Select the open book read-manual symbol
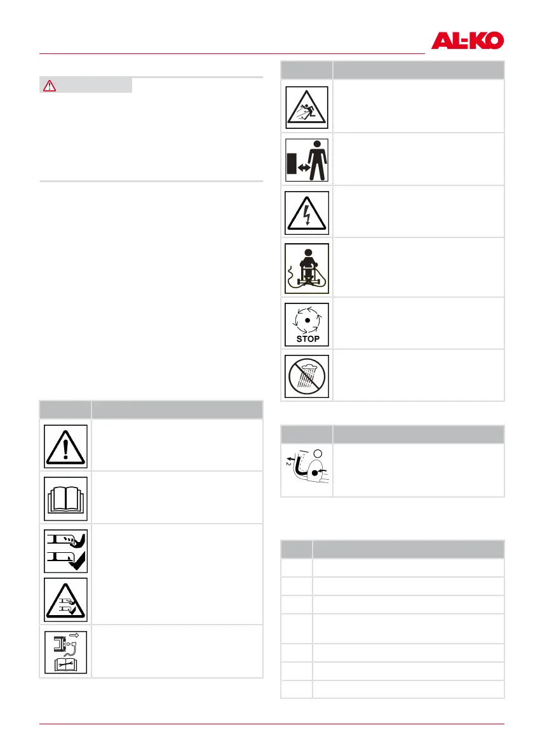This screenshot has width=533, height=756. pyautogui.click(x=65, y=497)
